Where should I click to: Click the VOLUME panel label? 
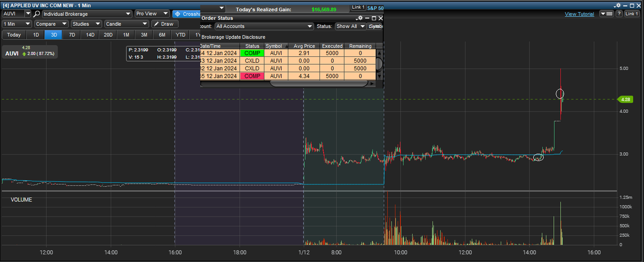tap(21, 200)
